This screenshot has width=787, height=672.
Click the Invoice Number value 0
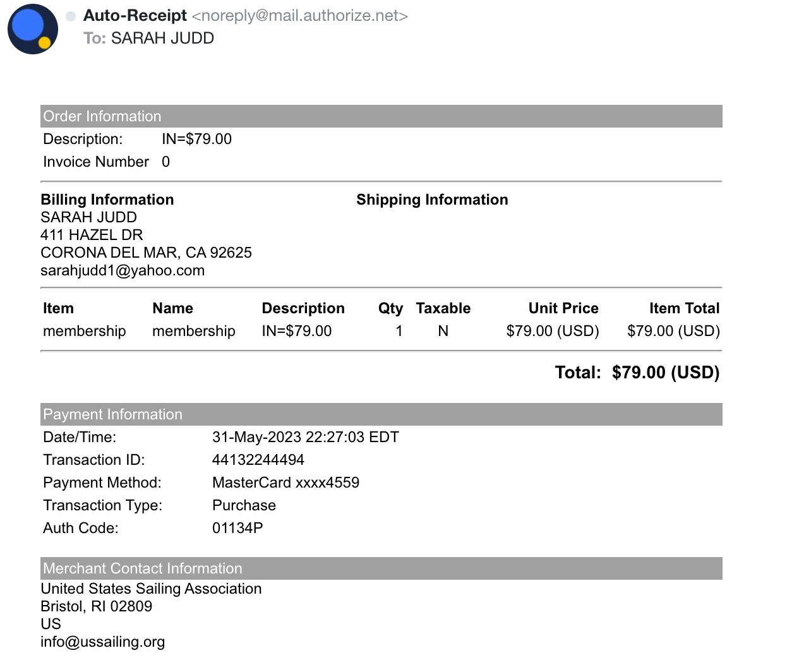coord(165,162)
